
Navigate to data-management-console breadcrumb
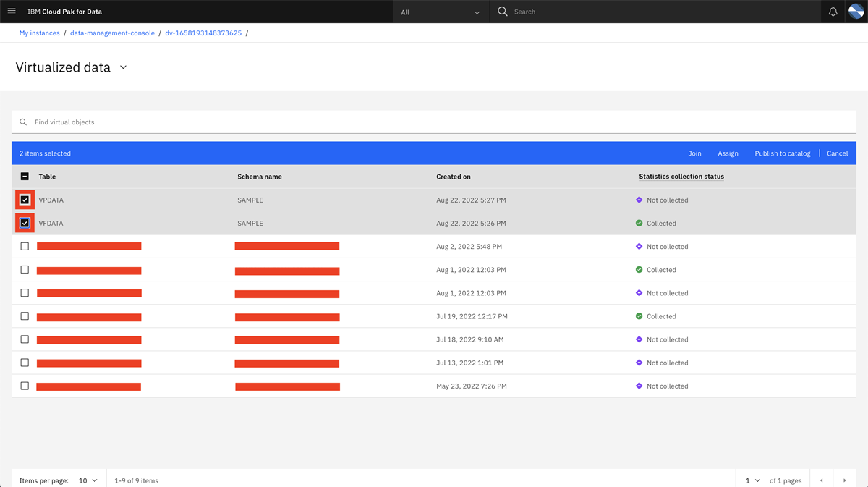(112, 33)
